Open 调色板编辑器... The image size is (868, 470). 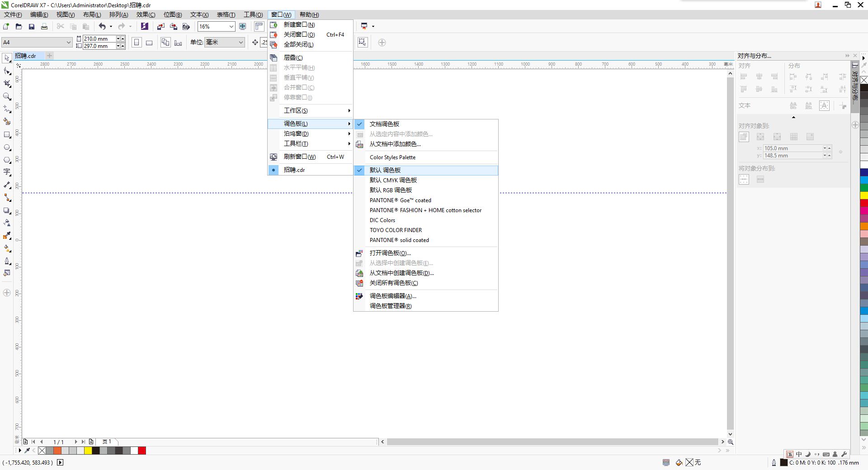tap(425, 296)
